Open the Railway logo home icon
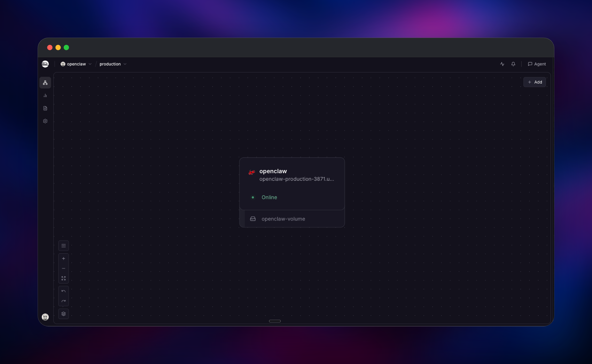Image resolution: width=592 pixels, height=364 pixels. pyautogui.click(x=45, y=64)
